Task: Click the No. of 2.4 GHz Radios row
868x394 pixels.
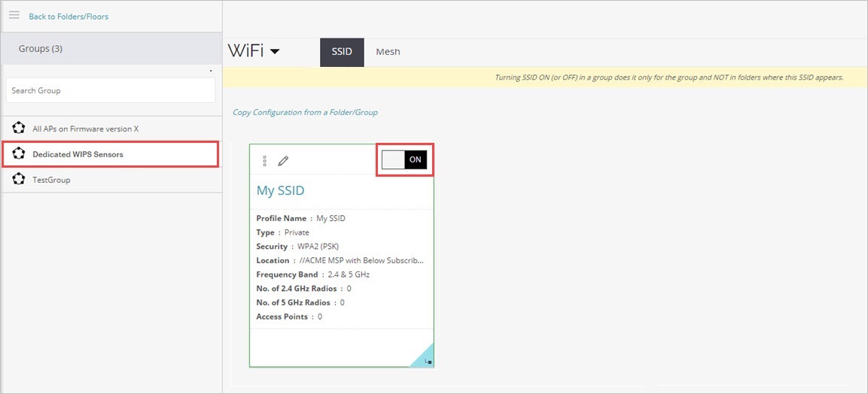Action: coord(304,289)
